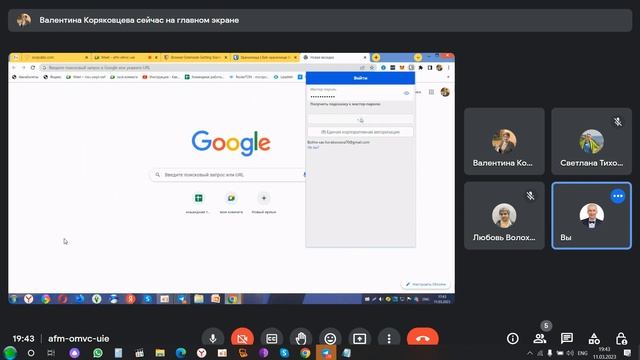Open the purple Alice assistant taskbar icon
640x360 pixels.
coord(74,353)
